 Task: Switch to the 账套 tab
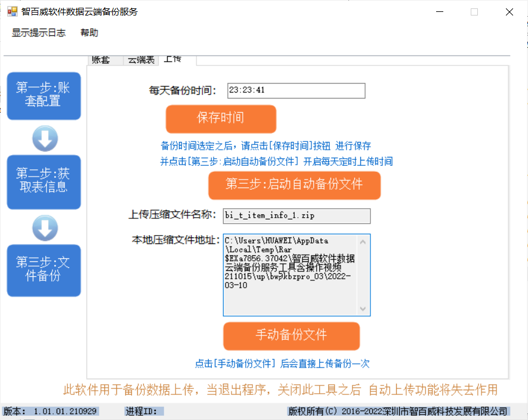point(101,60)
